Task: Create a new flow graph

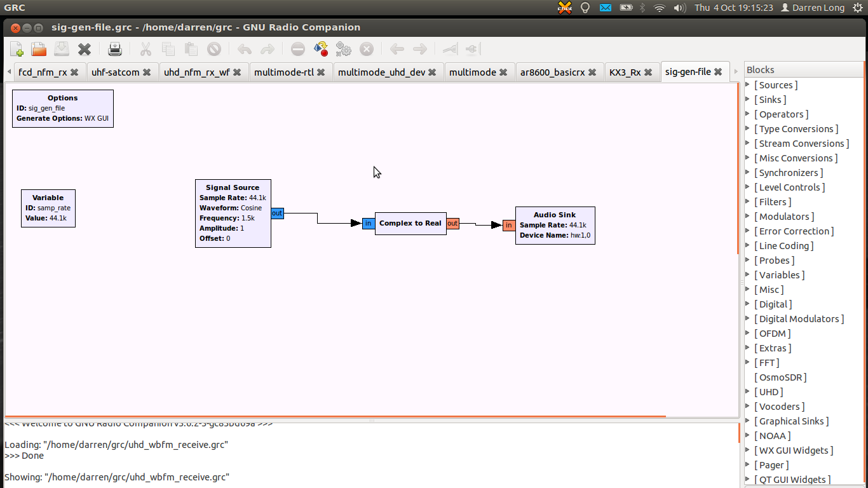Action: (x=16, y=49)
